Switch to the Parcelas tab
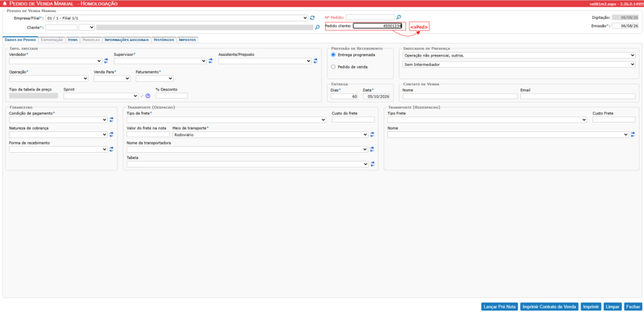This screenshot has width=644, height=318. point(91,40)
